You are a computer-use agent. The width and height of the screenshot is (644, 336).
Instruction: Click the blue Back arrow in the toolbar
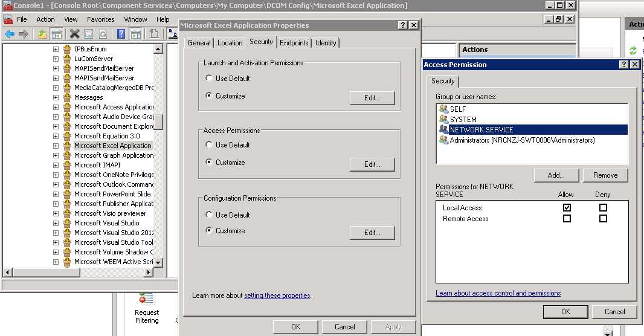pyautogui.click(x=10, y=34)
